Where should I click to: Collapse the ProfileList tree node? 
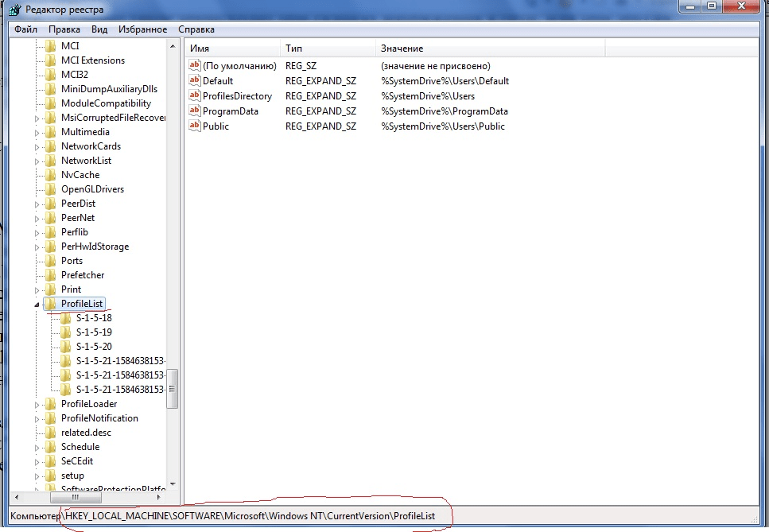37,304
